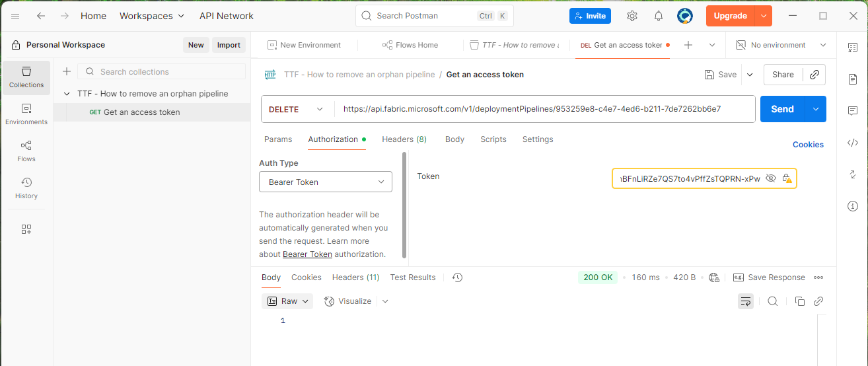
Task: Open the configure workspace sidebar icon
Action: tap(26, 229)
